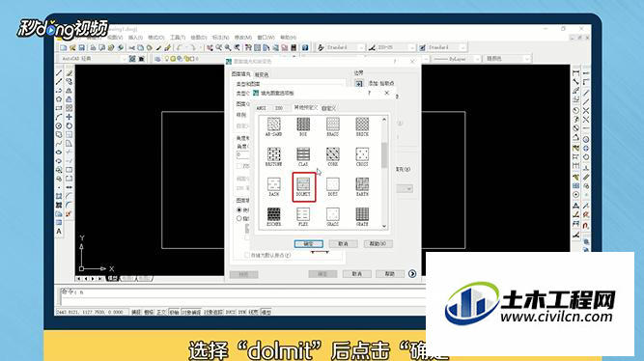Open the ByLayer linetype dropdown
The image size is (644, 361).
(x=457, y=59)
